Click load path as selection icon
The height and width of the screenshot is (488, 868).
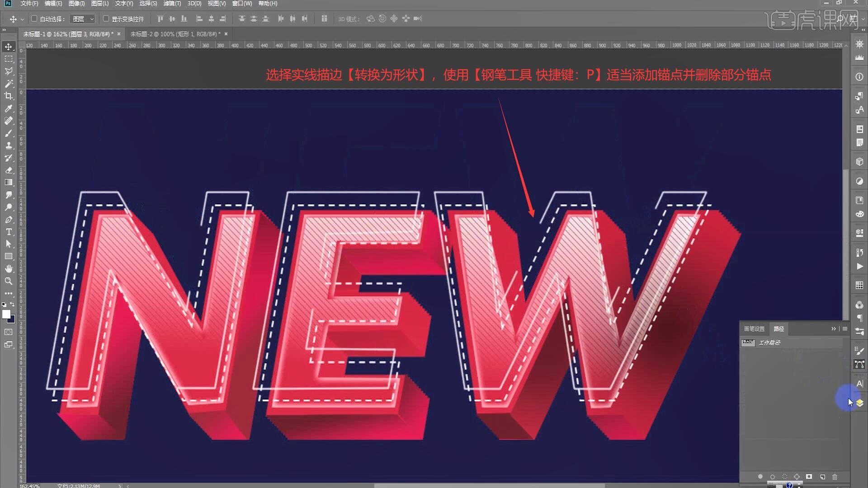785,477
